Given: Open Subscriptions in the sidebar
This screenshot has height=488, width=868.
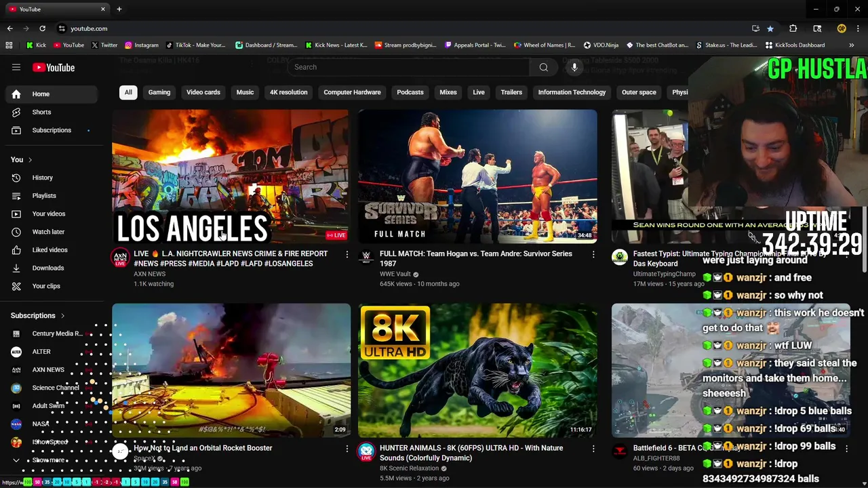Looking at the screenshot, I should click(x=53, y=130).
